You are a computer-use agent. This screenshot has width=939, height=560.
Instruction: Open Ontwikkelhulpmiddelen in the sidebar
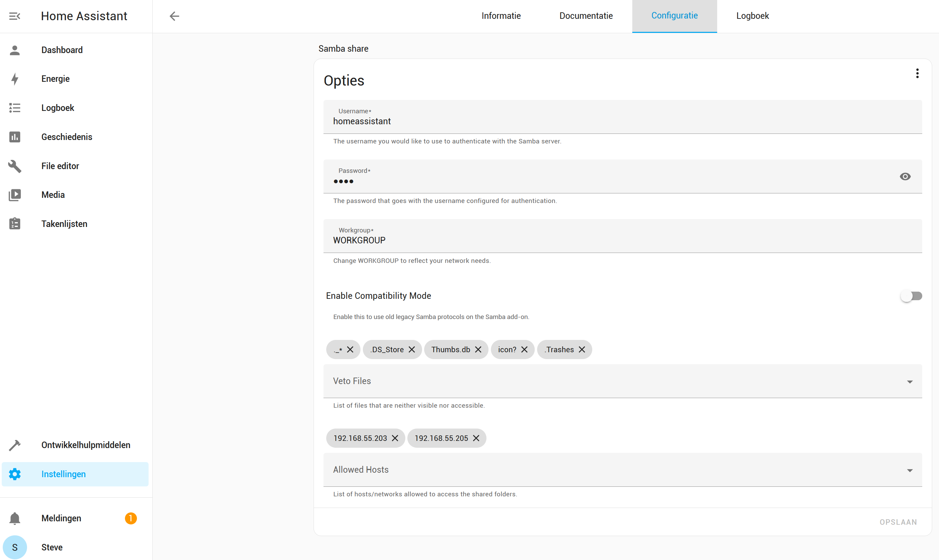click(75, 445)
